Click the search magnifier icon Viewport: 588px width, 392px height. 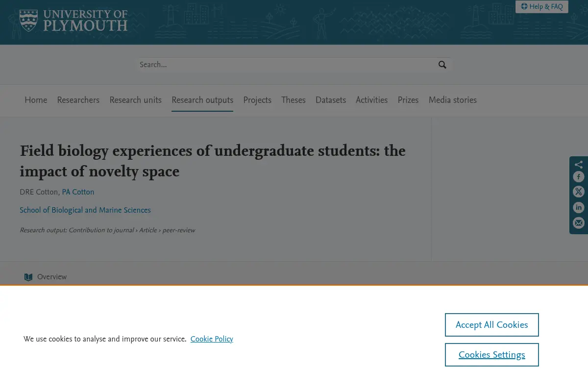point(442,65)
